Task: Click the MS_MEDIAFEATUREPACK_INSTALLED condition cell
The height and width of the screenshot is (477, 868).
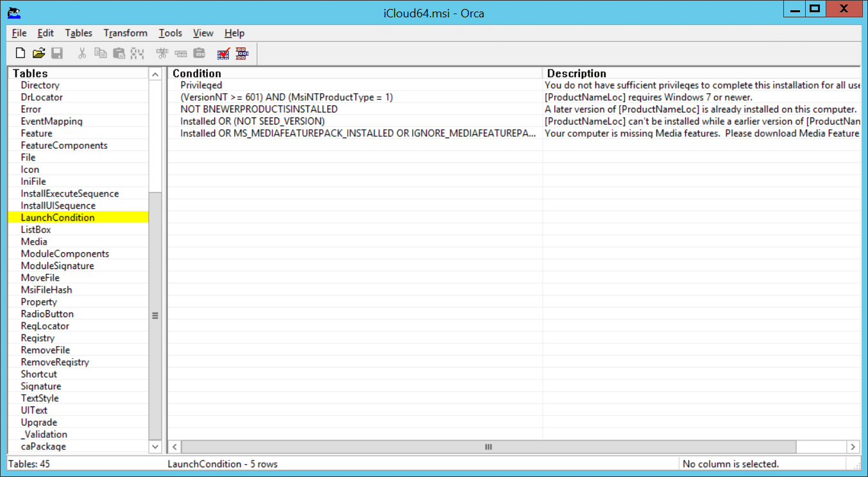Action: click(355, 134)
